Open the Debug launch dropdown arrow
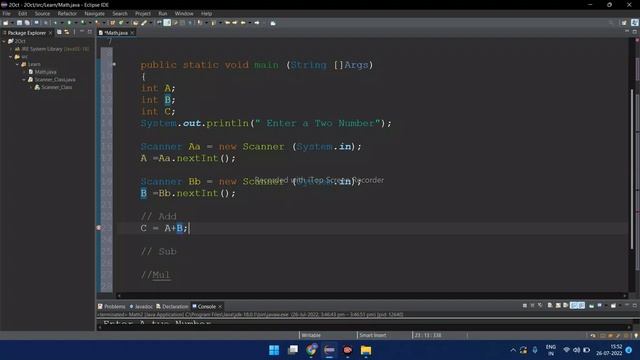640x360 pixels. coord(61,23)
